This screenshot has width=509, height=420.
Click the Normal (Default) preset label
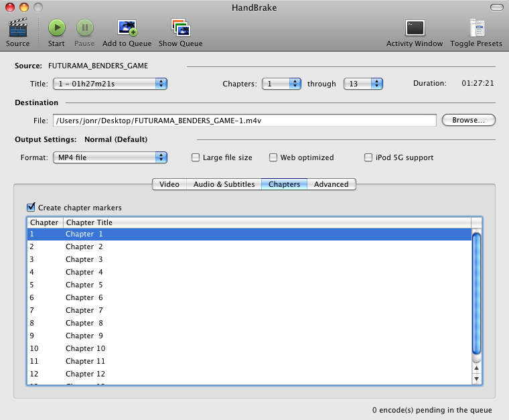click(x=116, y=139)
